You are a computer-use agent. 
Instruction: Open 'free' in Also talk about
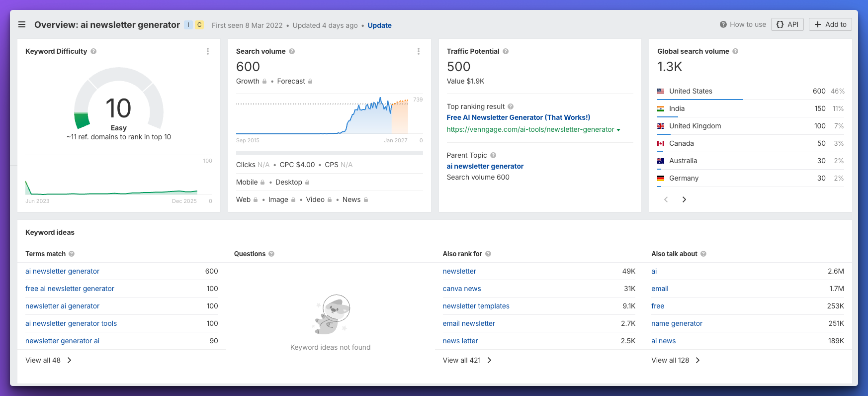[658, 306]
